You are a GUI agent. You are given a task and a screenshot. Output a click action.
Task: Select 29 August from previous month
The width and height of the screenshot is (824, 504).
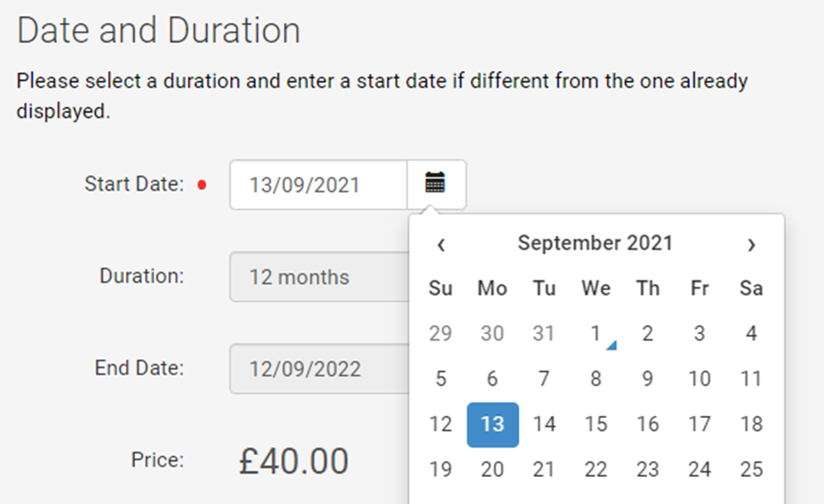[441, 333]
